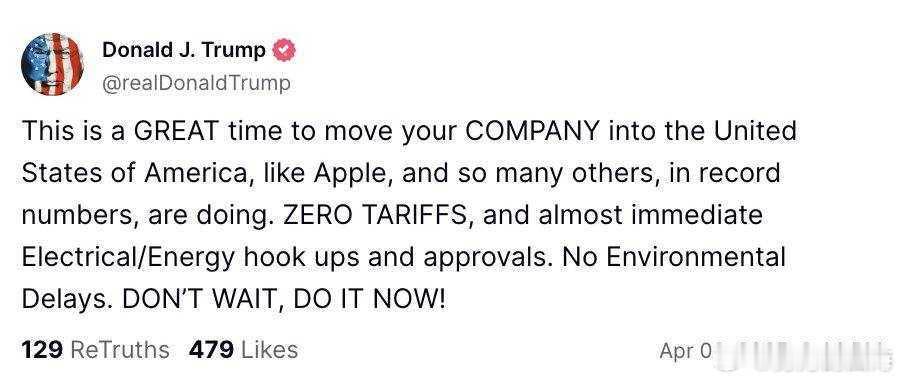The width and height of the screenshot is (902, 380).
Task: Open the Apr post timestamp
Action: point(686,351)
